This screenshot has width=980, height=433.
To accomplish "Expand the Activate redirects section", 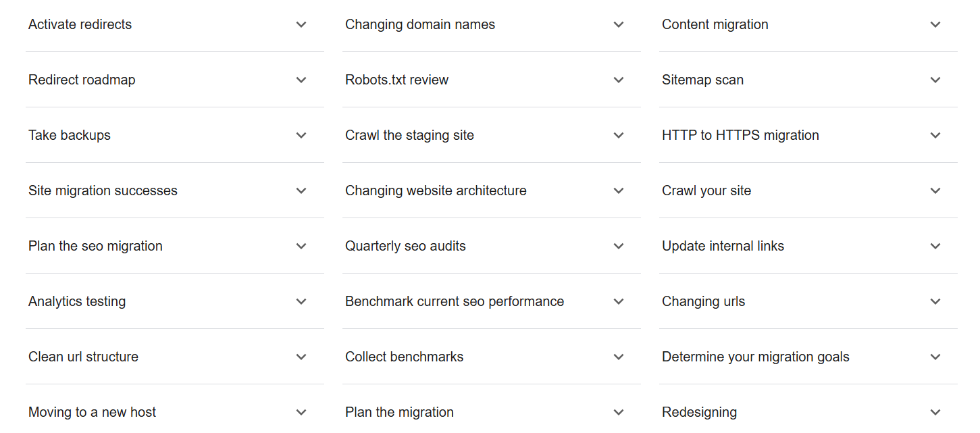I will (301, 25).
